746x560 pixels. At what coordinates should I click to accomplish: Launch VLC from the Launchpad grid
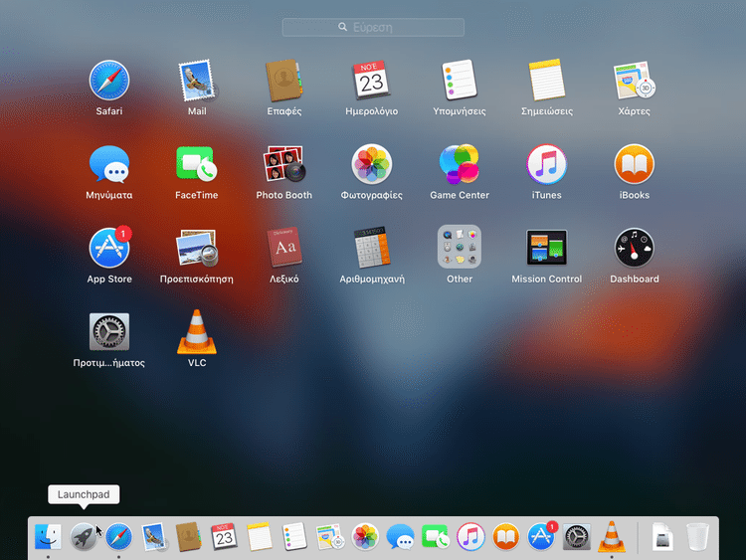coord(197,331)
